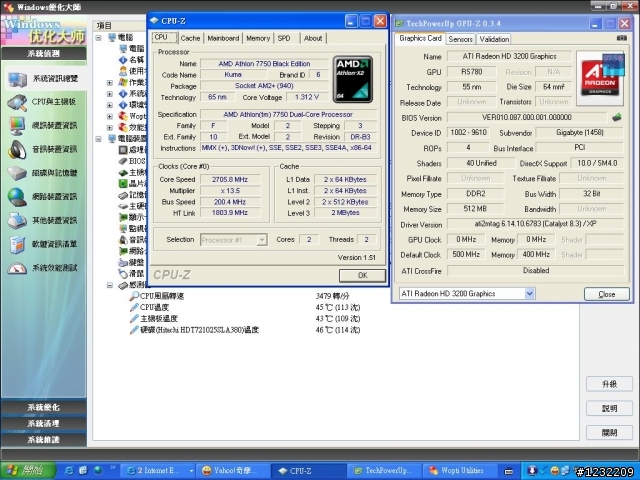Select the CPU temperature sensor row
This screenshot has height=480, width=640.
pyautogui.click(x=149, y=307)
